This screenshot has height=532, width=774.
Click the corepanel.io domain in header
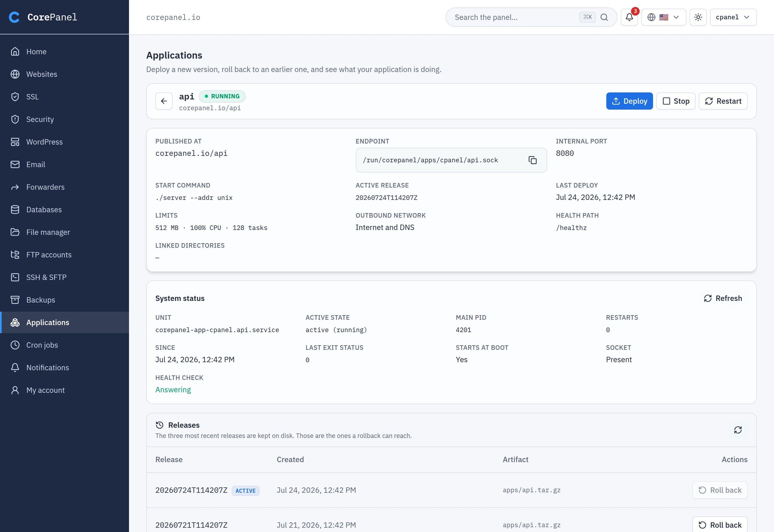pos(173,17)
